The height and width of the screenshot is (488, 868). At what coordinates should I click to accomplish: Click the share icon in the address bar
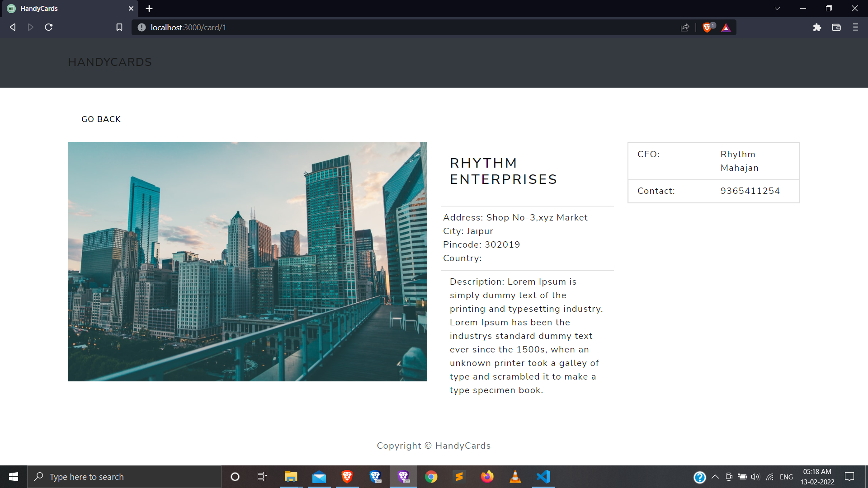tap(685, 28)
